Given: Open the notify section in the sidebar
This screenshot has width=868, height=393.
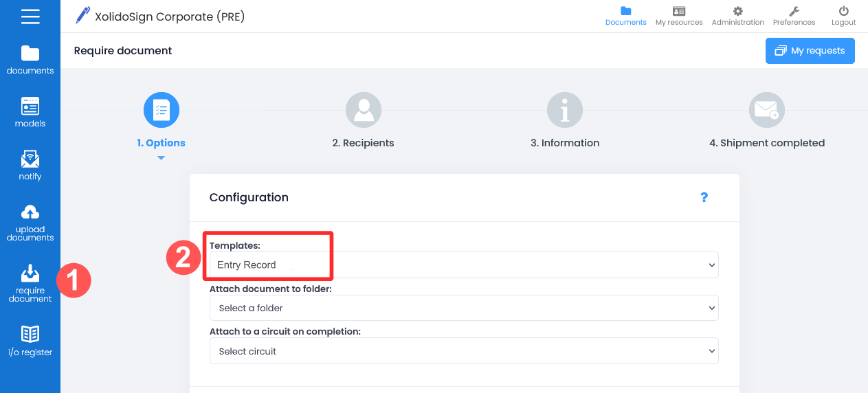Looking at the screenshot, I should coord(30,166).
